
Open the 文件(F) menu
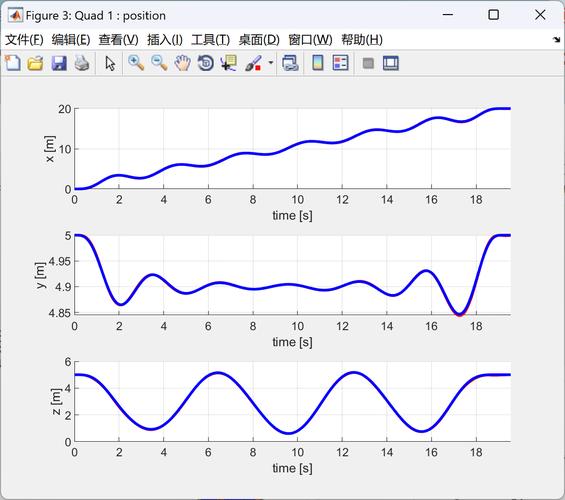point(24,40)
